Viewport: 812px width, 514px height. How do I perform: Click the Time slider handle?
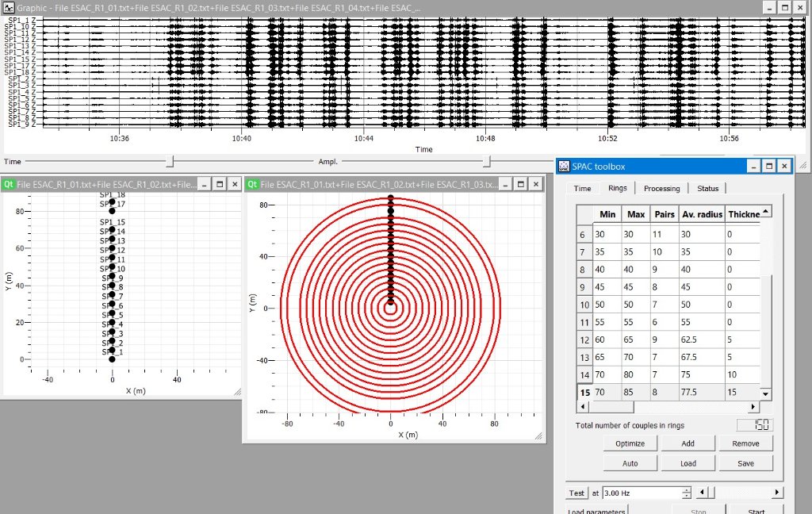tap(170, 162)
